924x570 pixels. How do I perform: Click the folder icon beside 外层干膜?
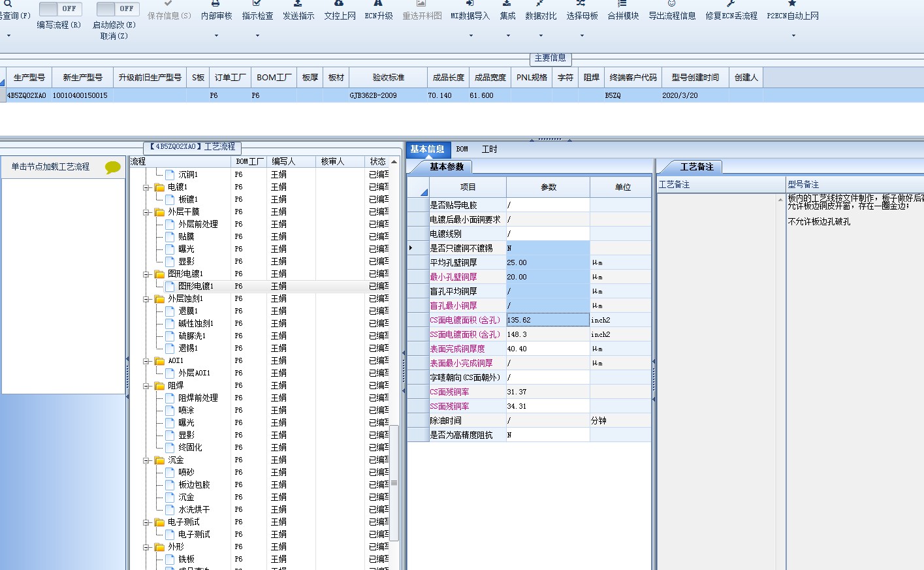click(x=159, y=212)
